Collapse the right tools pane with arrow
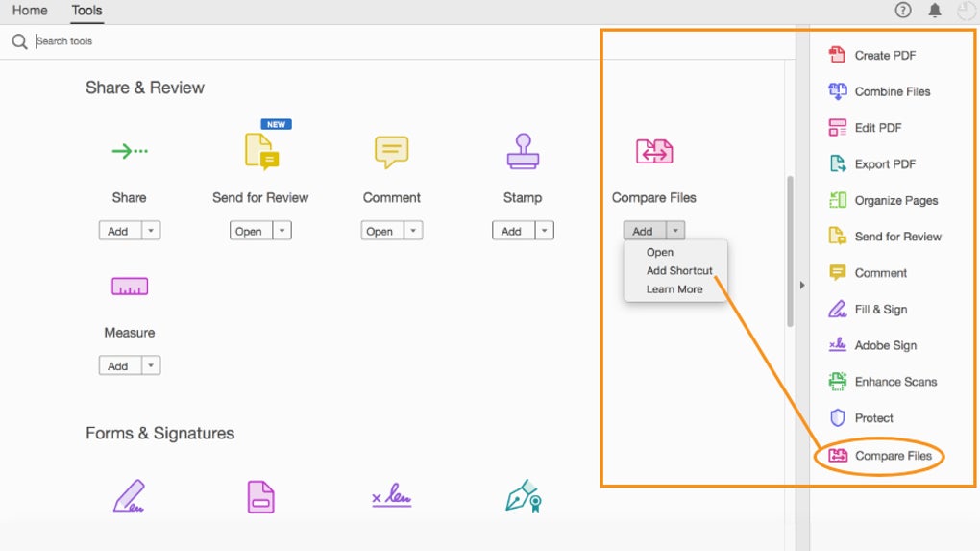This screenshot has height=551, width=980. click(x=802, y=285)
